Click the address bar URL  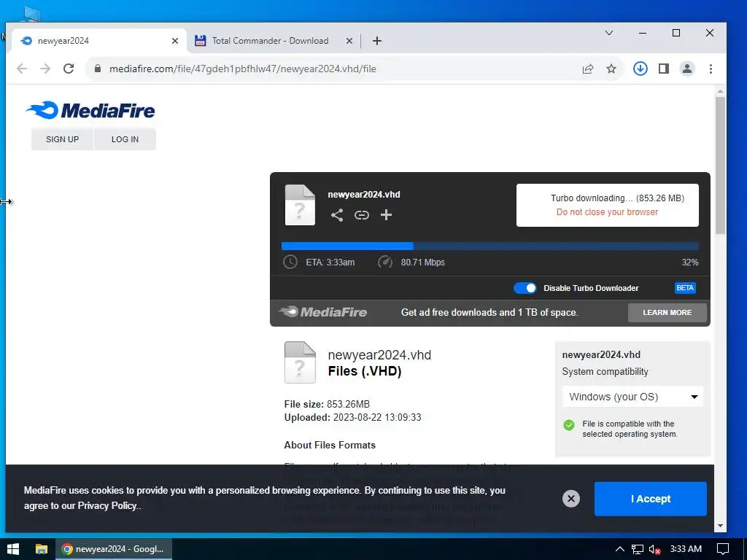[x=242, y=69]
